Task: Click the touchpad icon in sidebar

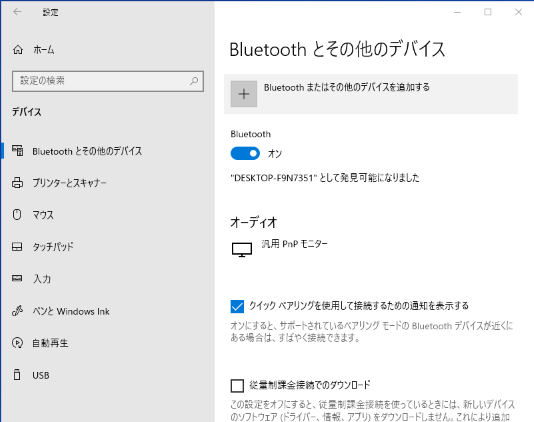Action: pyautogui.click(x=17, y=247)
